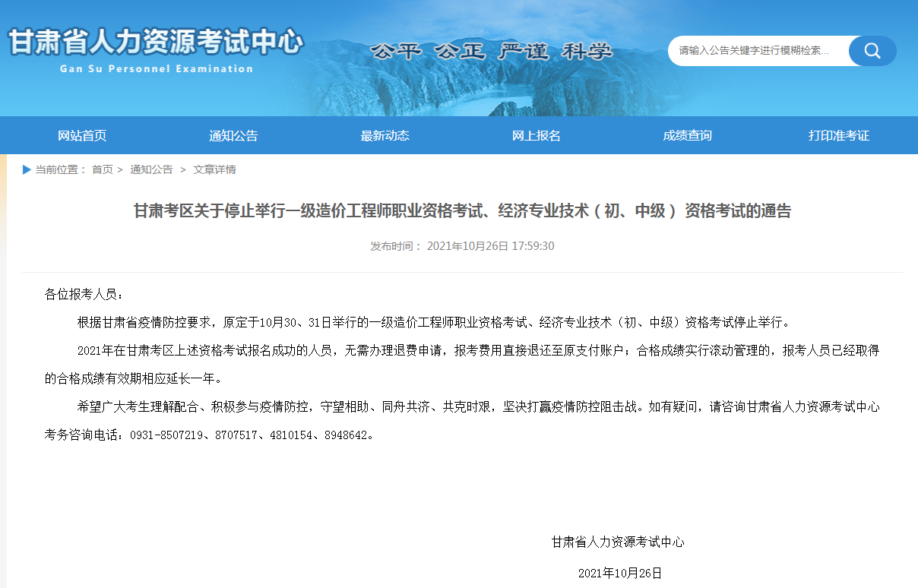The image size is (918, 588).
Task: Click the 首页 breadcrumb link
Action: click(103, 169)
